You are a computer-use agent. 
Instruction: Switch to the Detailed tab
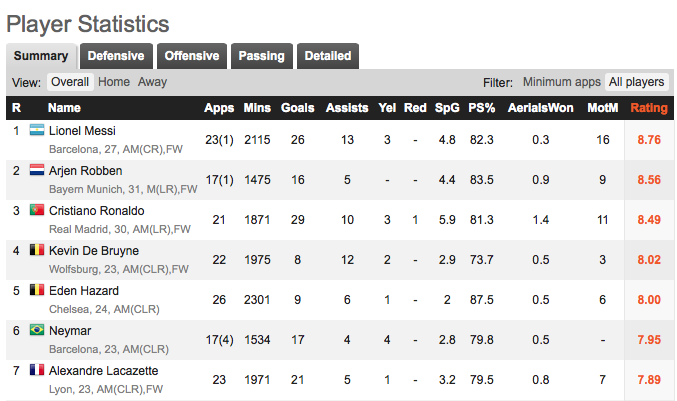(327, 56)
